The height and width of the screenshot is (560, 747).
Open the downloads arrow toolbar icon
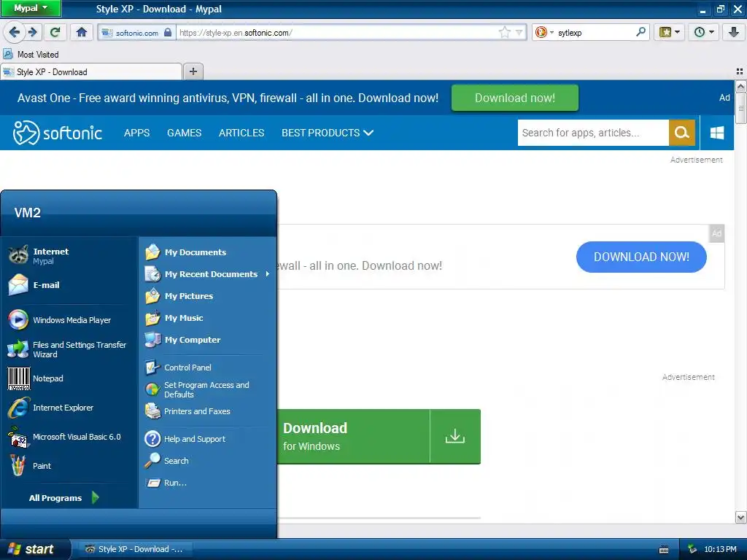click(734, 32)
